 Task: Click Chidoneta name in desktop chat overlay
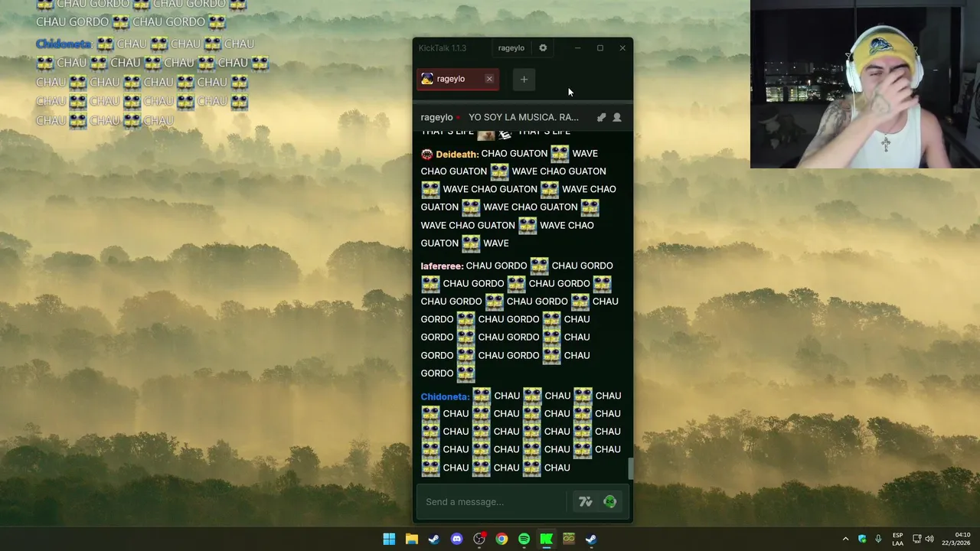64,44
